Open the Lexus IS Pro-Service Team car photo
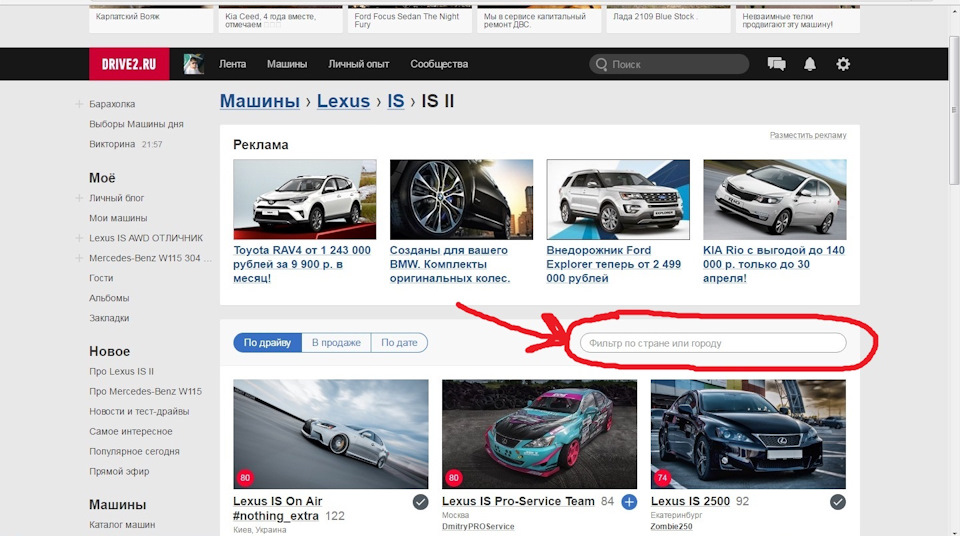Screen dimensions: 960x536 click(539, 433)
